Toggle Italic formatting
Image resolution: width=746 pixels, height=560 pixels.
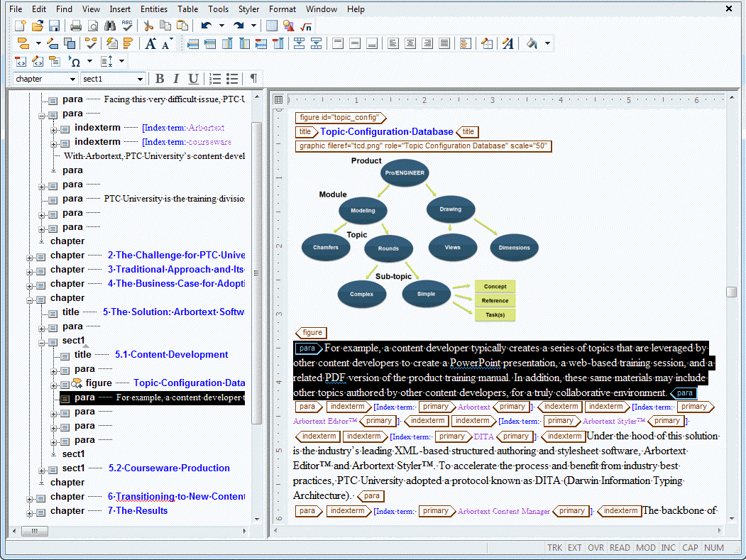tap(176, 79)
